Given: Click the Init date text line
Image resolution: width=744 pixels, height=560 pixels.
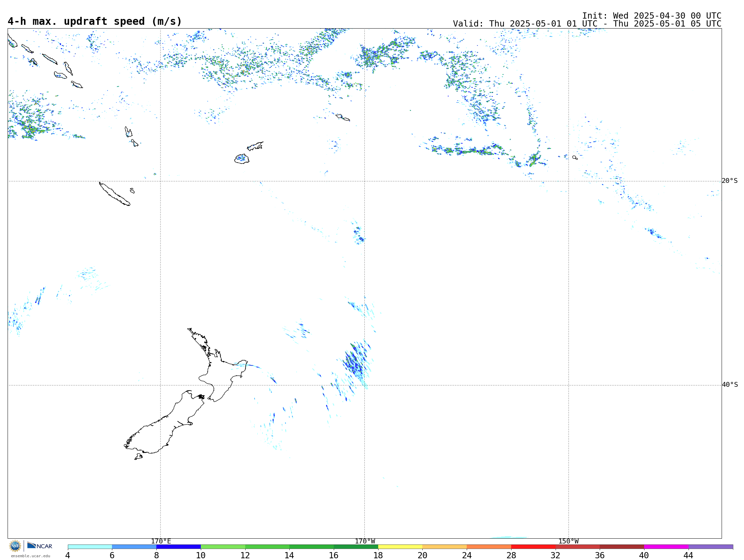Looking at the screenshot, I should [652, 16].
